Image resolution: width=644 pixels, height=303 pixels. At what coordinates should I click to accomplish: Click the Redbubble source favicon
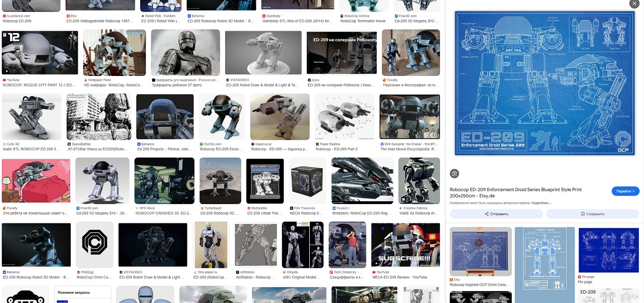coord(249,208)
